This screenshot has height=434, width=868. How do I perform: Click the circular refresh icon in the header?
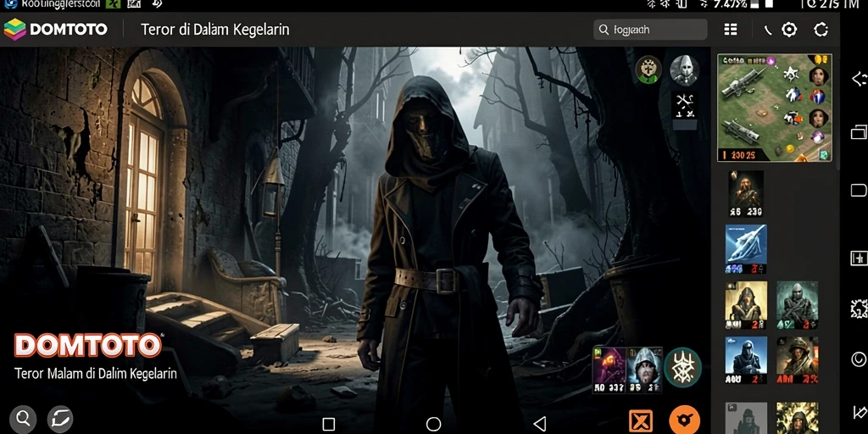[821, 30]
